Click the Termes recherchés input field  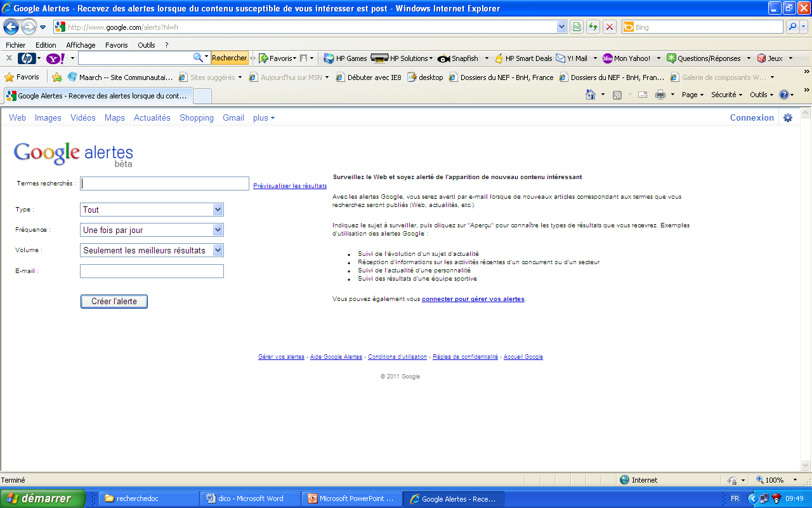164,184
